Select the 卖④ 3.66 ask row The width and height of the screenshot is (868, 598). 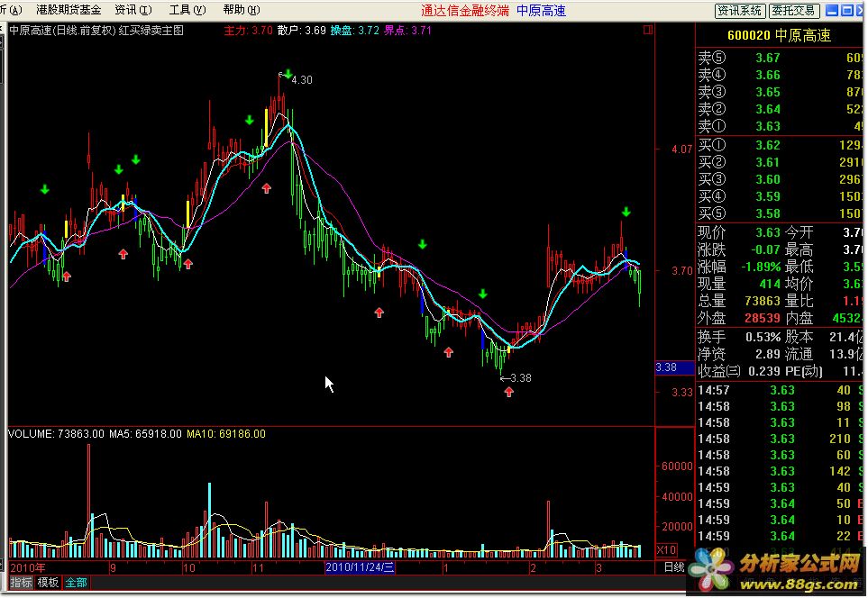pos(780,75)
